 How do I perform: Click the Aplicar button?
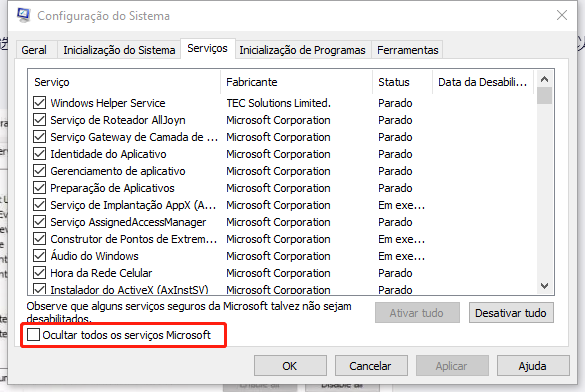(x=452, y=366)
